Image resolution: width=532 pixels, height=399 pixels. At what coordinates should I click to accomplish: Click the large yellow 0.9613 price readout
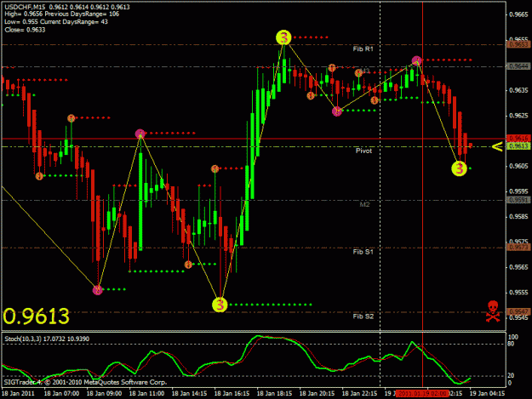[x=36, y=316]
